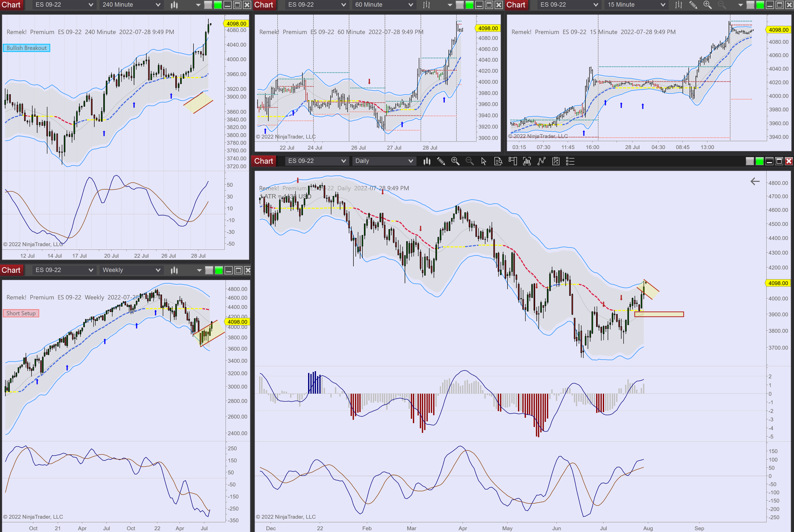Toggle gray interval link on Daily chart
The height and width of the screenshot is (532, 794).
(750, 161)
